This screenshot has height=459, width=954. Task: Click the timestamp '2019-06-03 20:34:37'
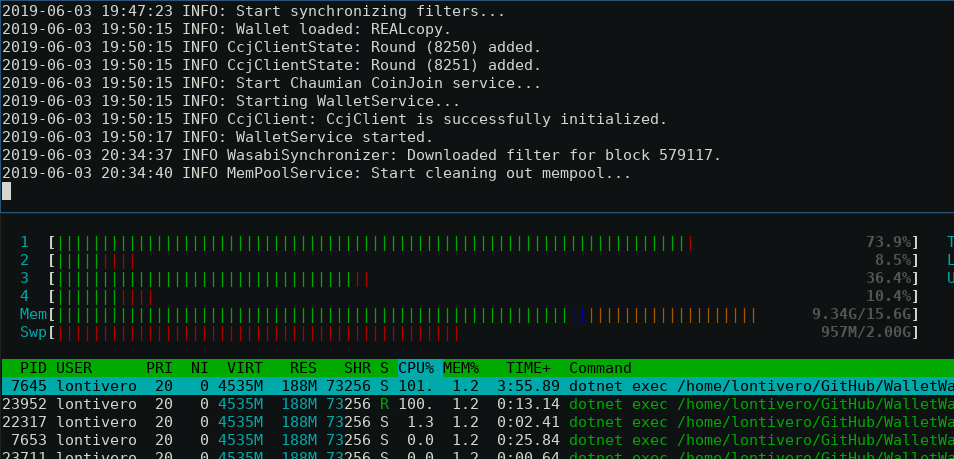[x=88, y=155]
